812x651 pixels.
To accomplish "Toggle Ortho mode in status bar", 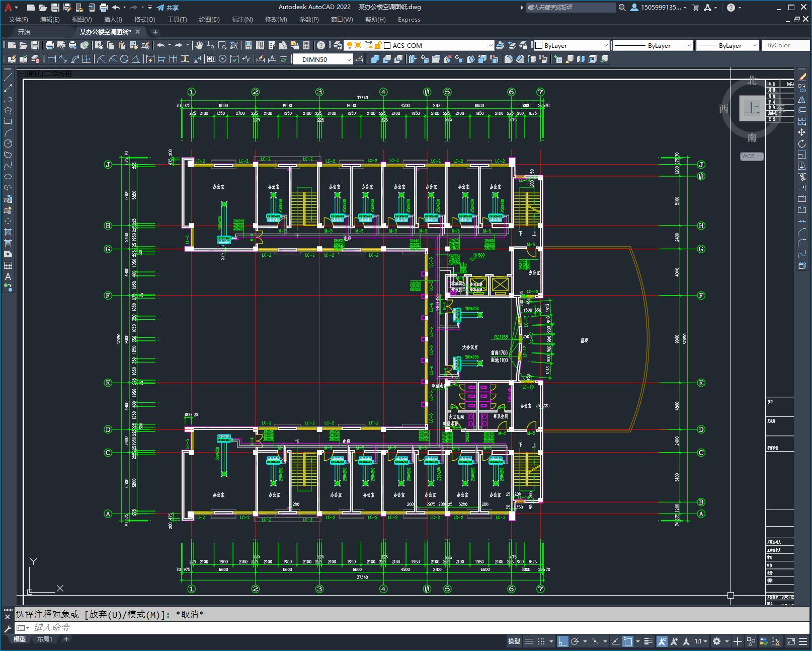I will [x=562, y=641].
